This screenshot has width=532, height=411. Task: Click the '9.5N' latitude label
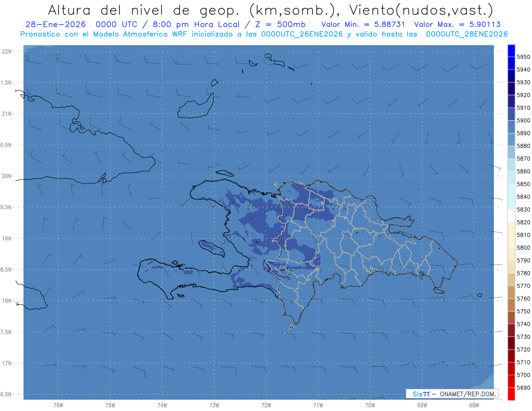6,207
